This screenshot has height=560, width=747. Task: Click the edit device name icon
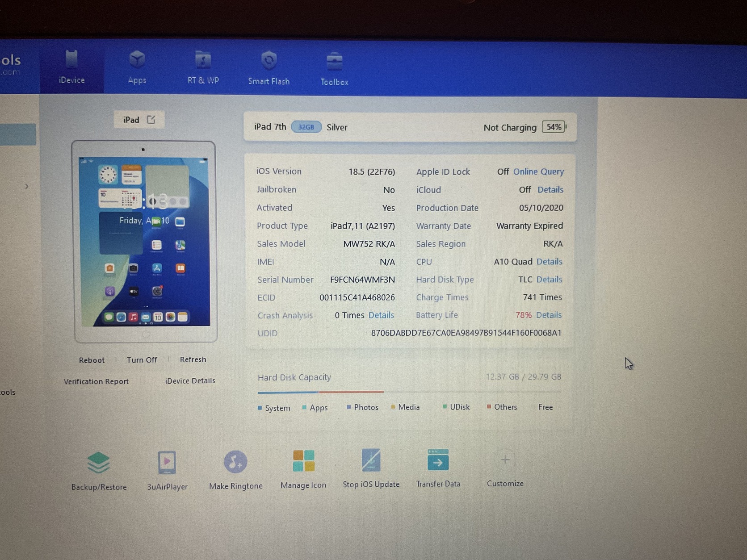click(151, 120)
